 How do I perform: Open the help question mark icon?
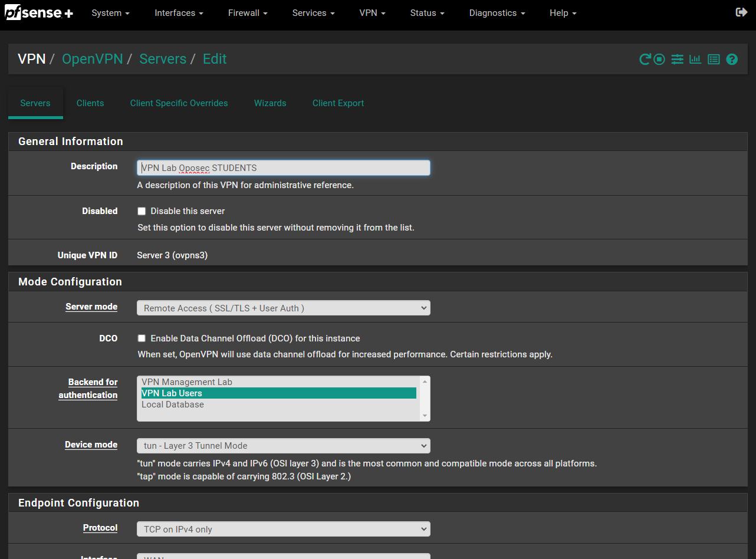click(732, 59)
